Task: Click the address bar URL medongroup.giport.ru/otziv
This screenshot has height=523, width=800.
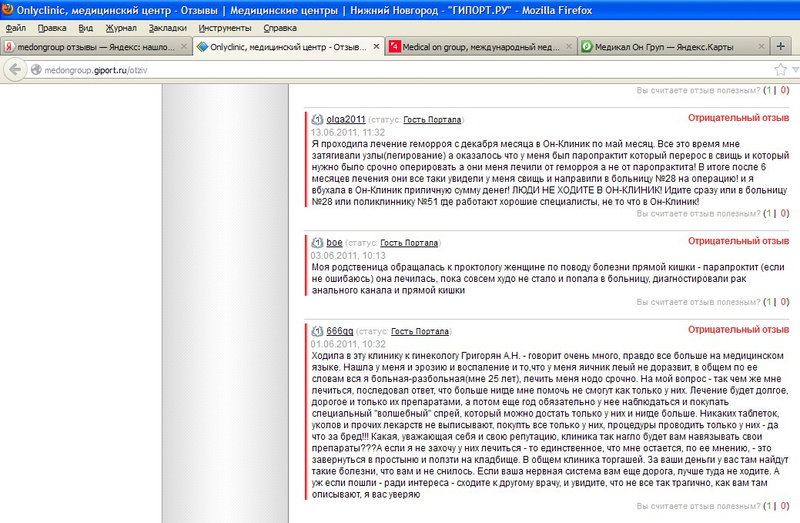Action: pos(96,70)
